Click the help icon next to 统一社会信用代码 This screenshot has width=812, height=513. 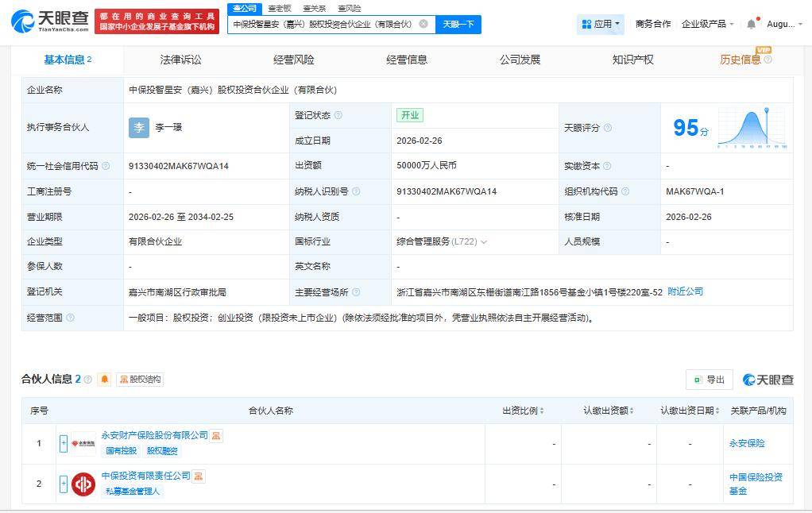click(106, 166)
